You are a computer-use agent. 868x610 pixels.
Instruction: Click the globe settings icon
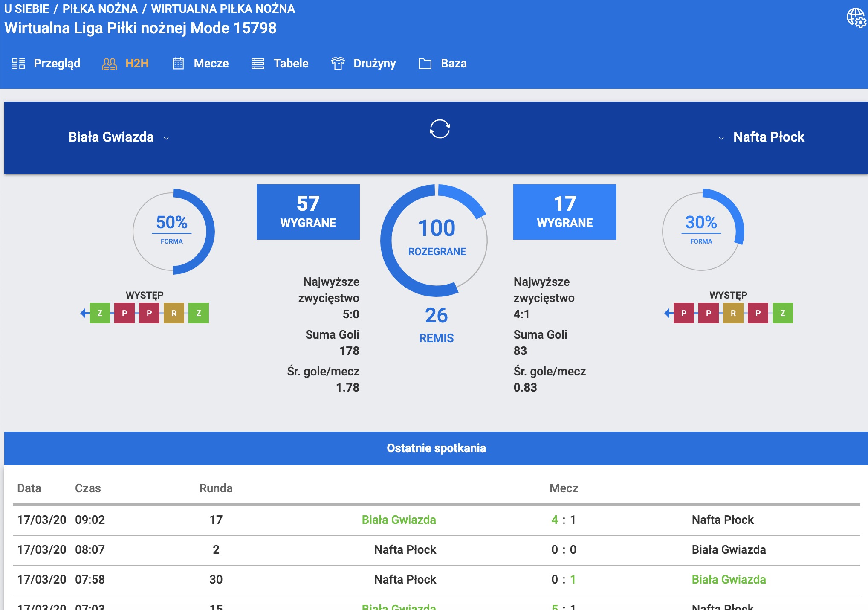coord(856,18)
